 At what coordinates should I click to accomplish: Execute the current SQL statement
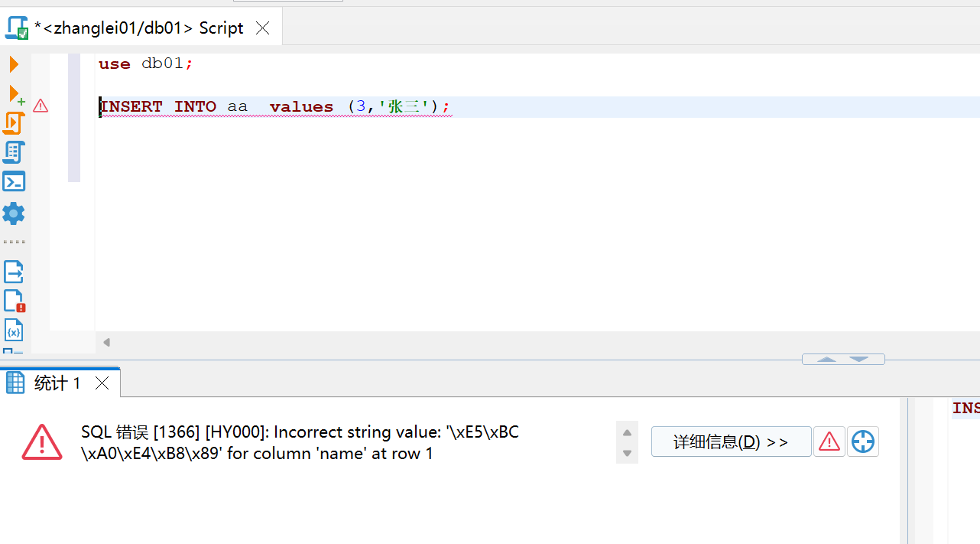(14, 64)
